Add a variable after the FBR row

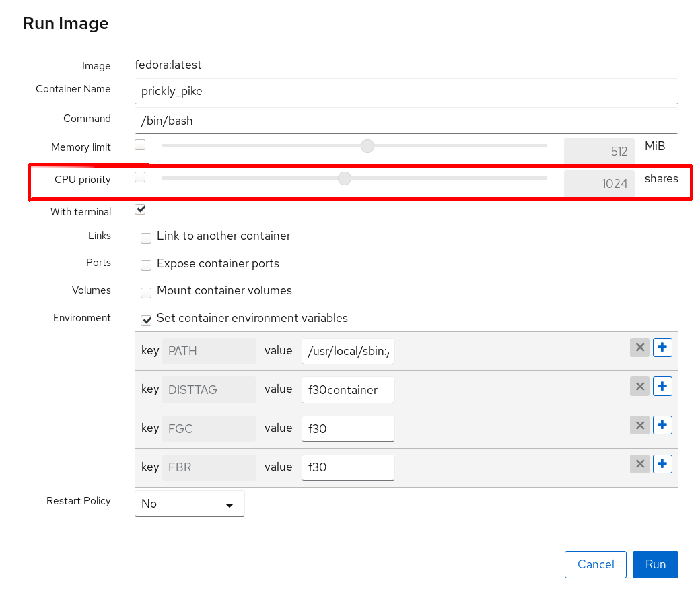[x=662, y=465]
